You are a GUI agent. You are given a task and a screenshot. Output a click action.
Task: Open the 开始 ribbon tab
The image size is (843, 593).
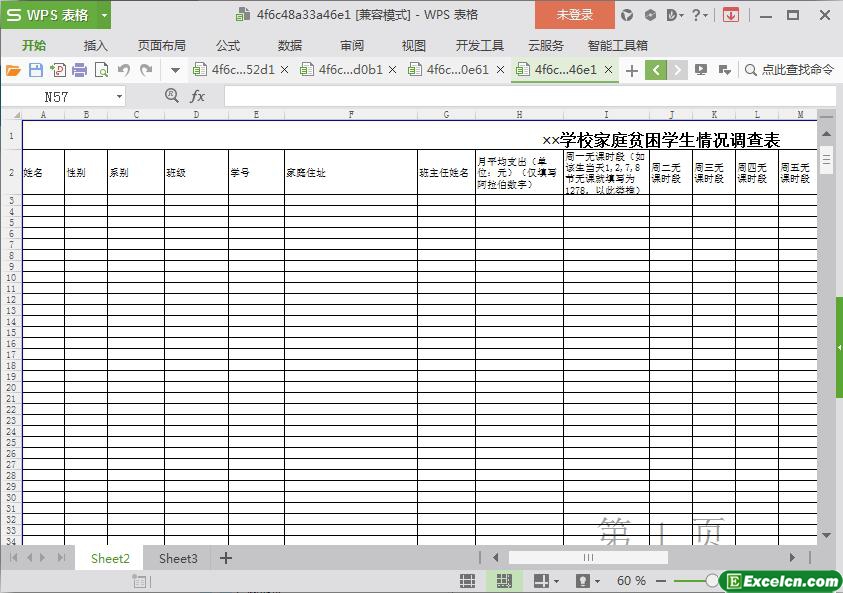34,46
